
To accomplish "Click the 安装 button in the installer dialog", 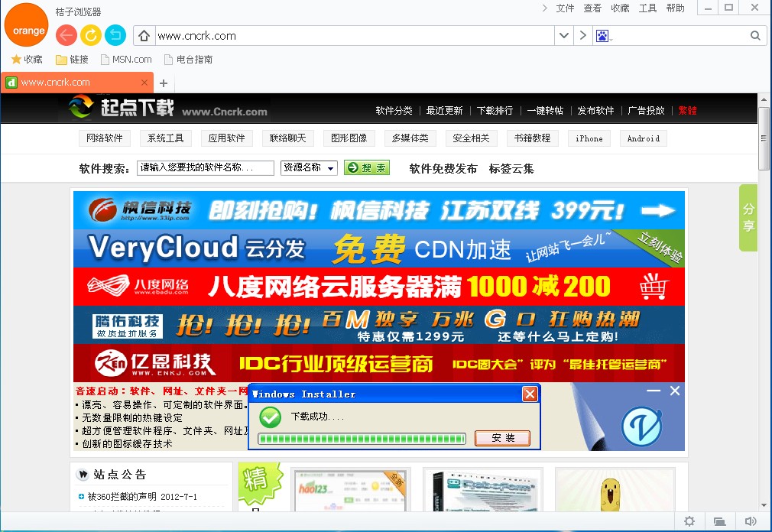I will click(503, 438).
